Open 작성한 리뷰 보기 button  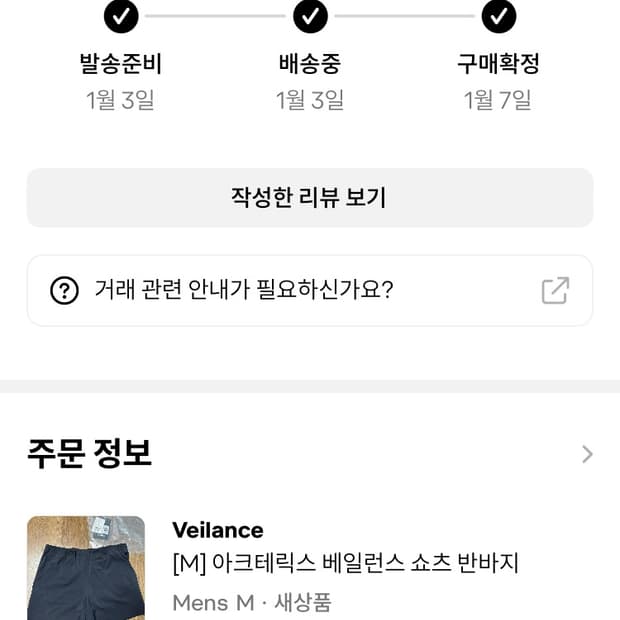(310, 197)
